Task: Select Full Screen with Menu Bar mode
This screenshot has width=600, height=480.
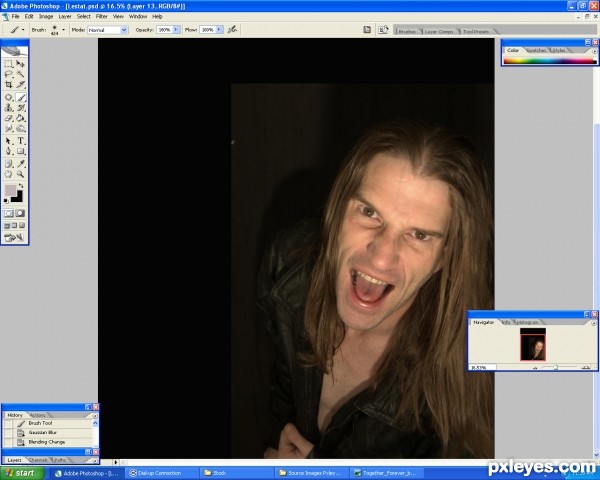Action: tap(15, 225)
